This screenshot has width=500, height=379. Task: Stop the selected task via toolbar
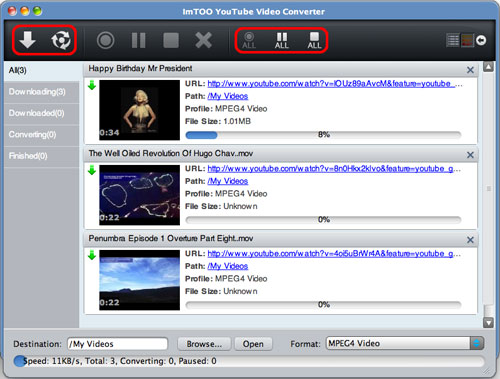click(171, 40)
